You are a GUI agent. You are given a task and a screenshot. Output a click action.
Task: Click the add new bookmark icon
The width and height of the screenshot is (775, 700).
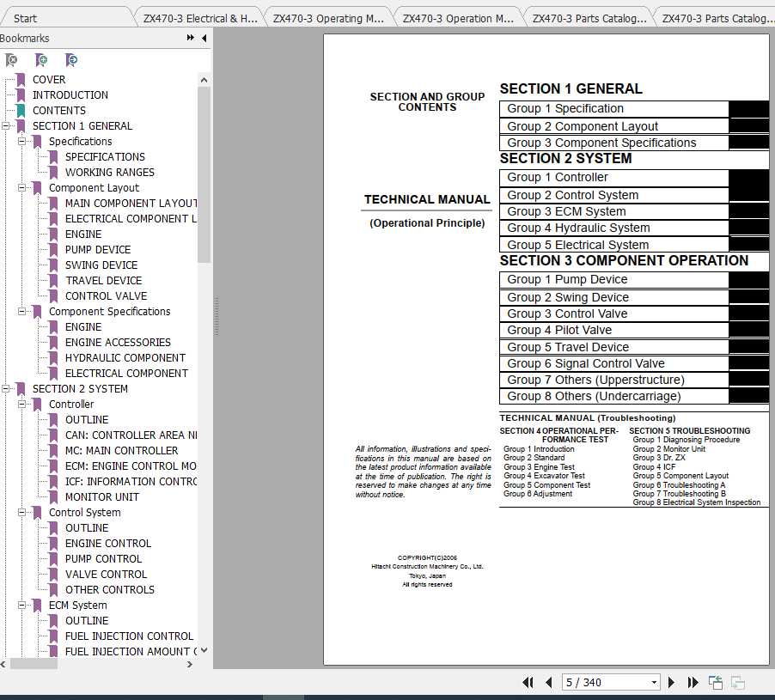(x=41, y=60)
